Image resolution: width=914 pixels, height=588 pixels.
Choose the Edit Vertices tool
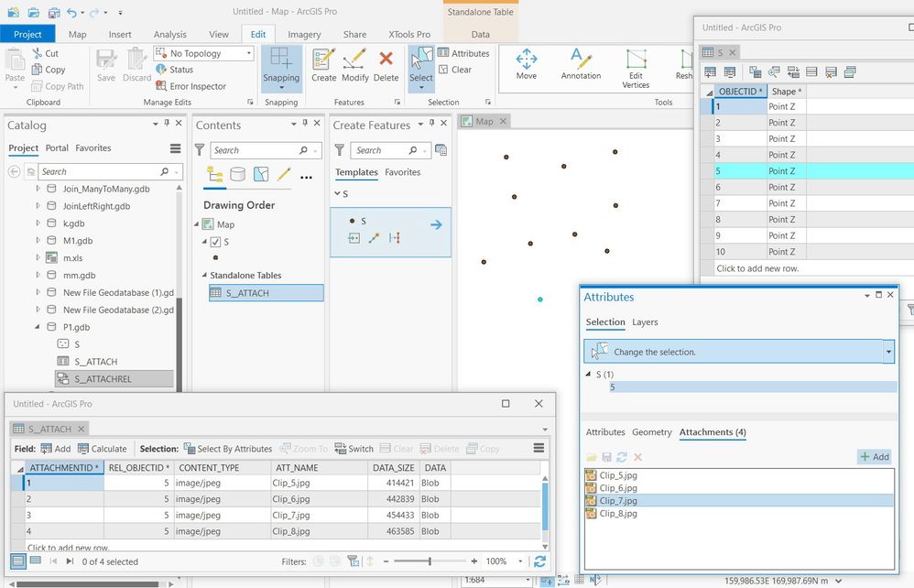(x=636, y=69)
